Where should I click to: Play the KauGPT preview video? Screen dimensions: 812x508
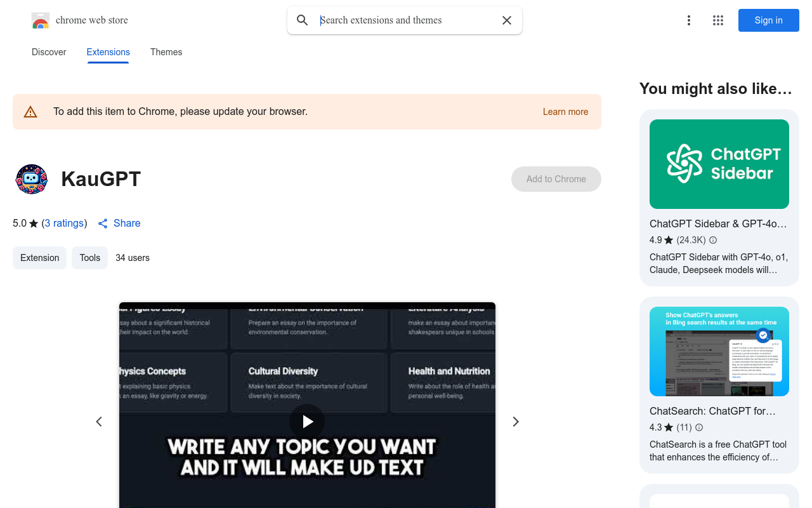point(307,422)
